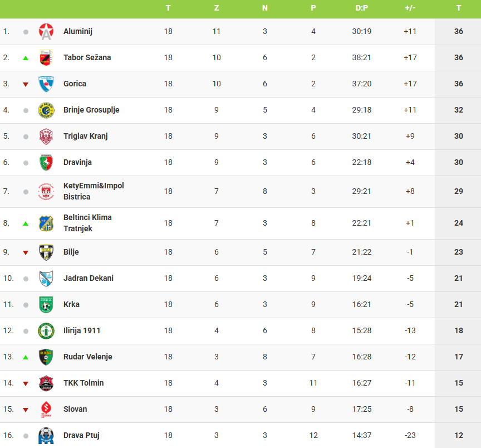Click the Slovan red logo

click(46, 410)
